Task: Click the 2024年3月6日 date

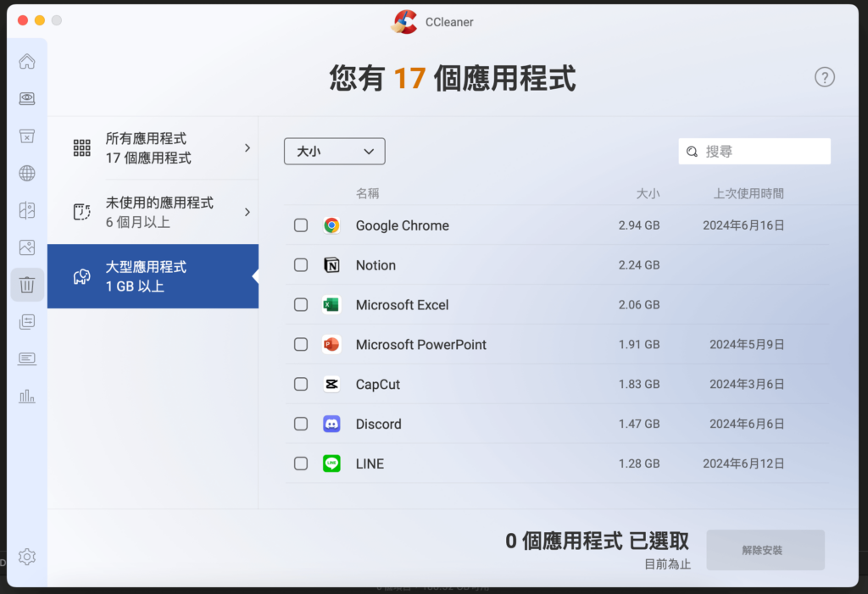Action: 747,384
